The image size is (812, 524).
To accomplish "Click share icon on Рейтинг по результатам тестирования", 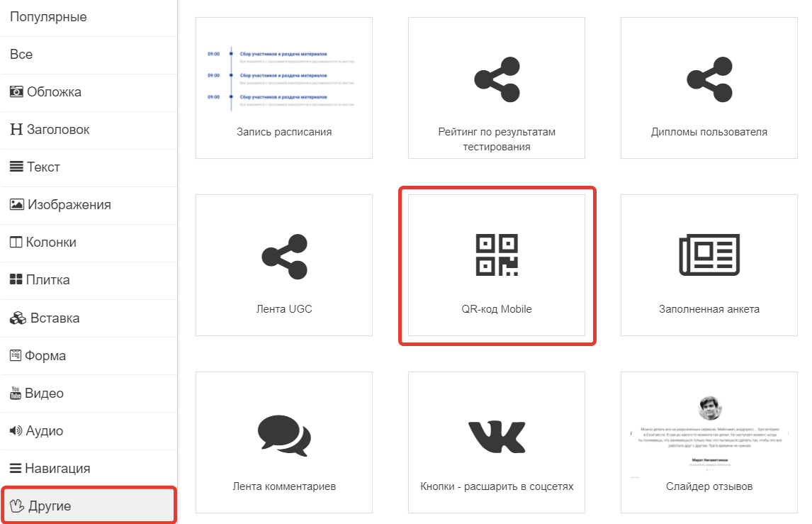I will (497, 79).
